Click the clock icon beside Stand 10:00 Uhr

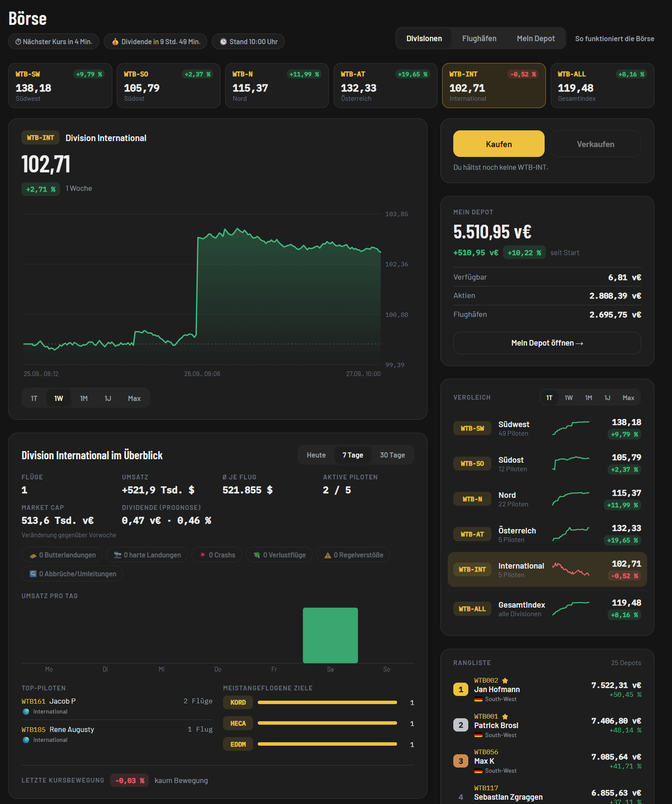[223, 42]
